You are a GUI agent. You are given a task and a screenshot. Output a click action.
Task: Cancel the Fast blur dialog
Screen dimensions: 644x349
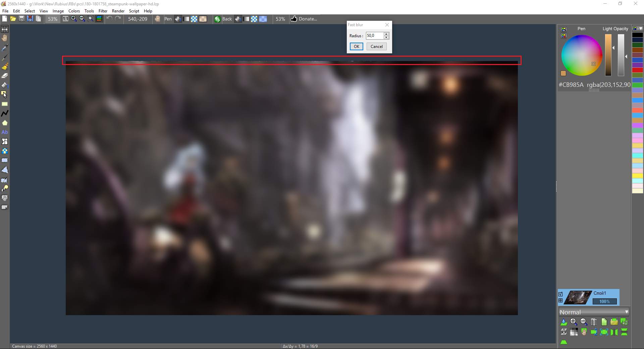click(x=376, y=46)
